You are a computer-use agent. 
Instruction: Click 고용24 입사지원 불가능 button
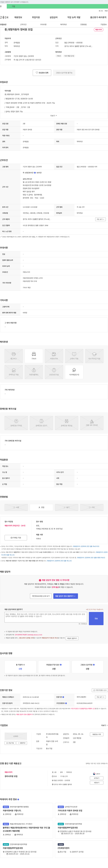click(x=64, y=73)
